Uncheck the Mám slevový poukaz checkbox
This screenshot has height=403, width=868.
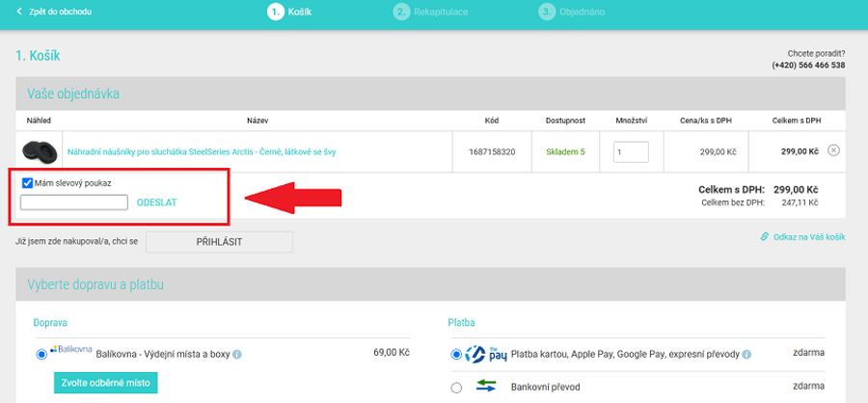(28, 182)
